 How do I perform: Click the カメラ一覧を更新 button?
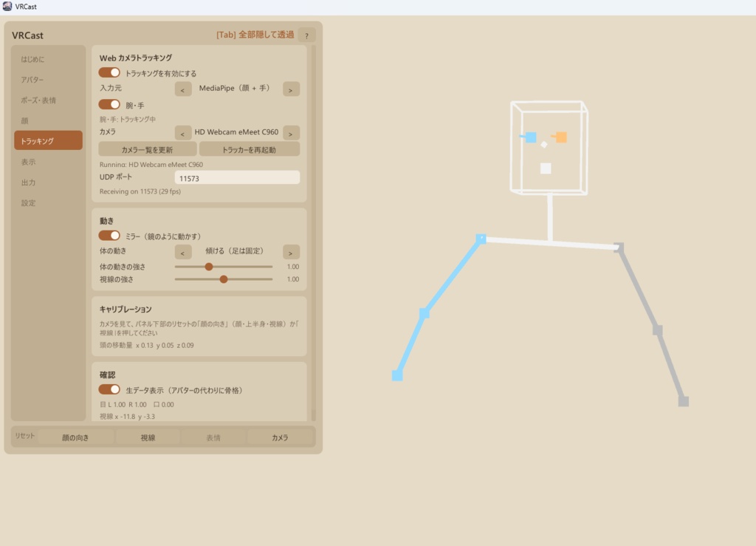(148, 149)
